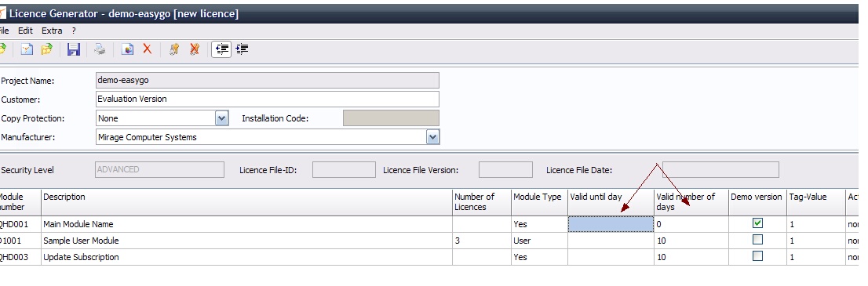The height and width of the screenshot is (286, 868).
Task: Check Demo version for Sample User Module
Action: (758, 240)
